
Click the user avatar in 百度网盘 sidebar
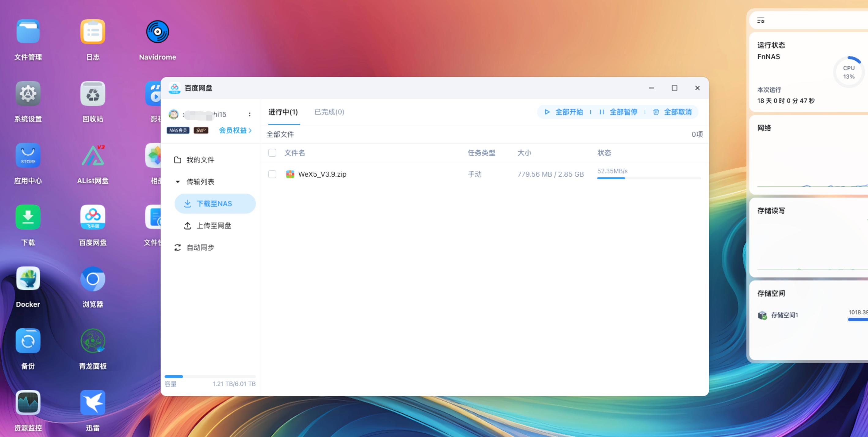point(174,114)
